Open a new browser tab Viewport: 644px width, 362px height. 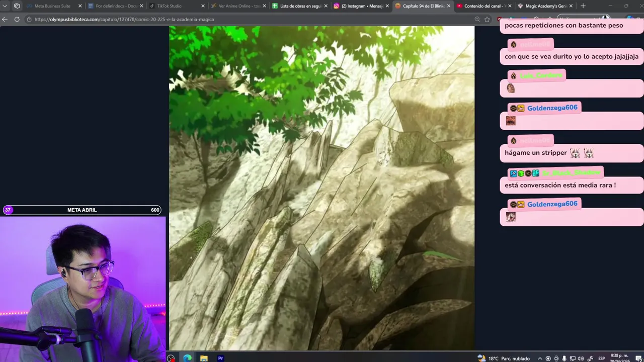click(x=583, y=6)
